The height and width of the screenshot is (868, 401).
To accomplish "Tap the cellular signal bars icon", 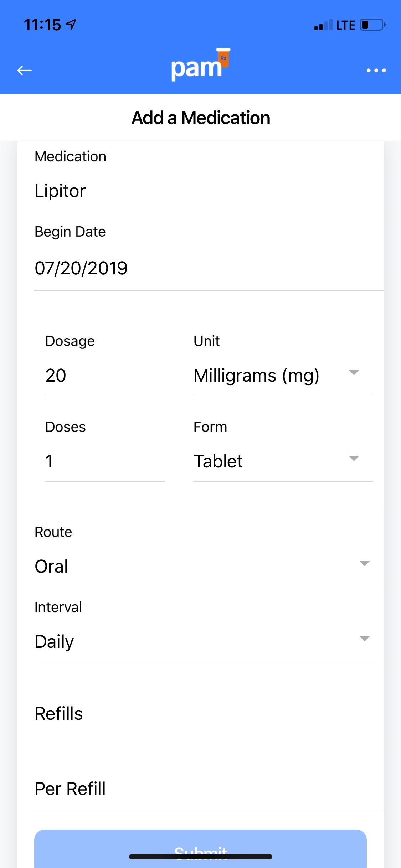I will 323,25.
